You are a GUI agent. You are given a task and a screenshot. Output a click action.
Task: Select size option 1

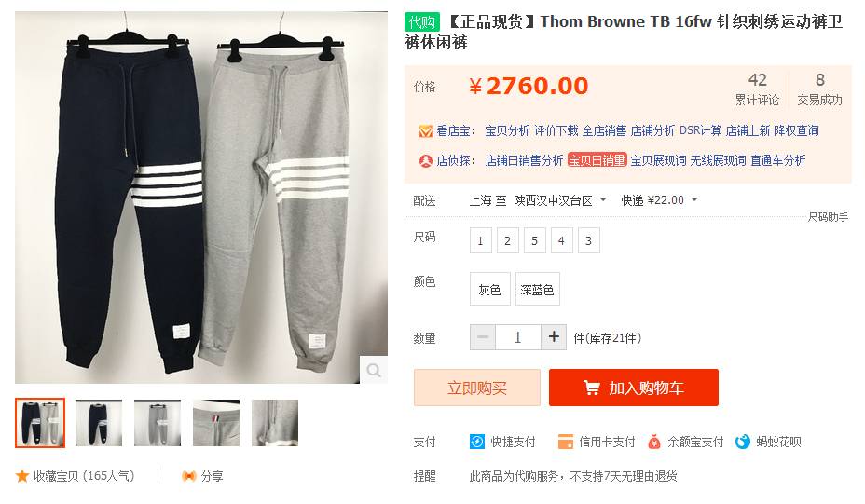pyautogui.click(x=480, y=240)
